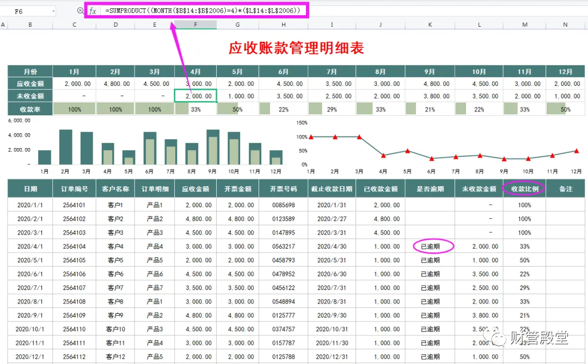
Task: Select column K header
Action: point(430,24)
